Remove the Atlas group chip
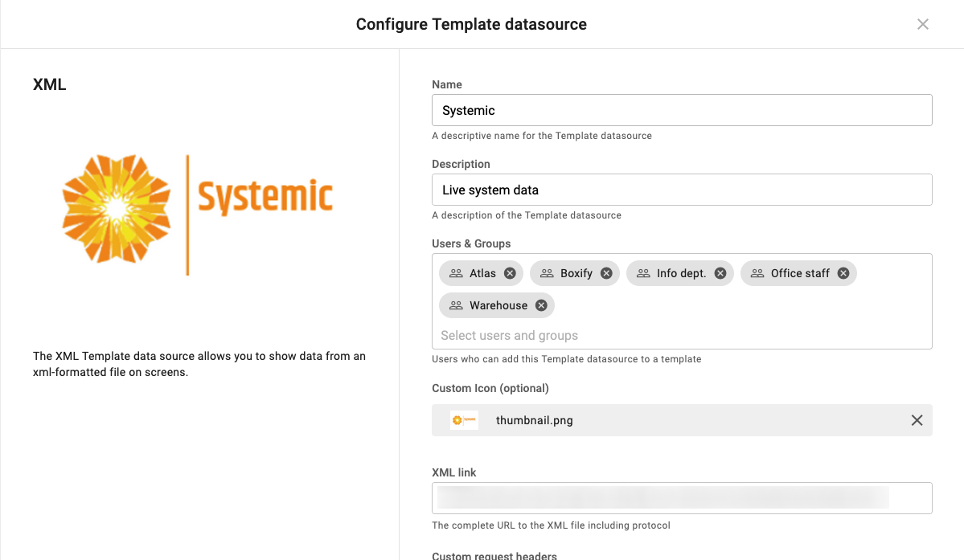The image size is (964, 560). click(510, 273)
